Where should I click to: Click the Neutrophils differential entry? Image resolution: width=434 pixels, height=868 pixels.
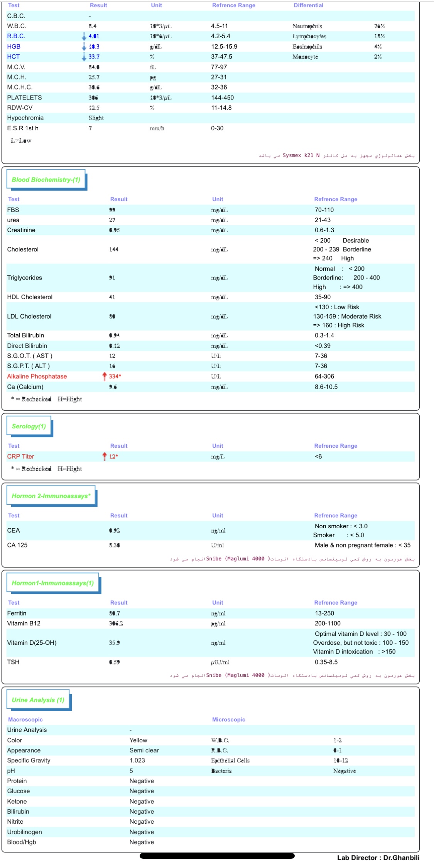[x=307, y=26]
